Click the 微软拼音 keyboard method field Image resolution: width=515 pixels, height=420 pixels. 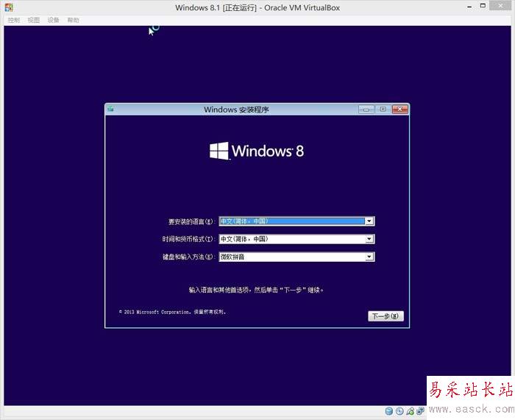pyautogui.click(x=296, y=257)
